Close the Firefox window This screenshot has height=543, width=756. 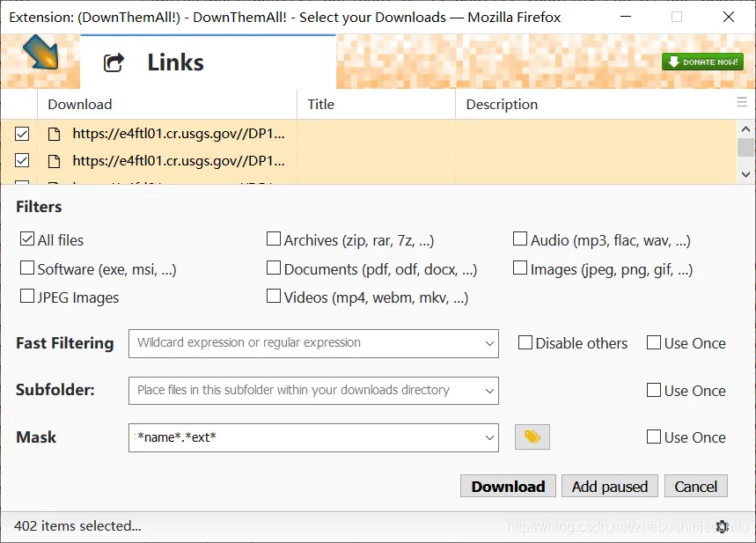click(x=729, y=18)
